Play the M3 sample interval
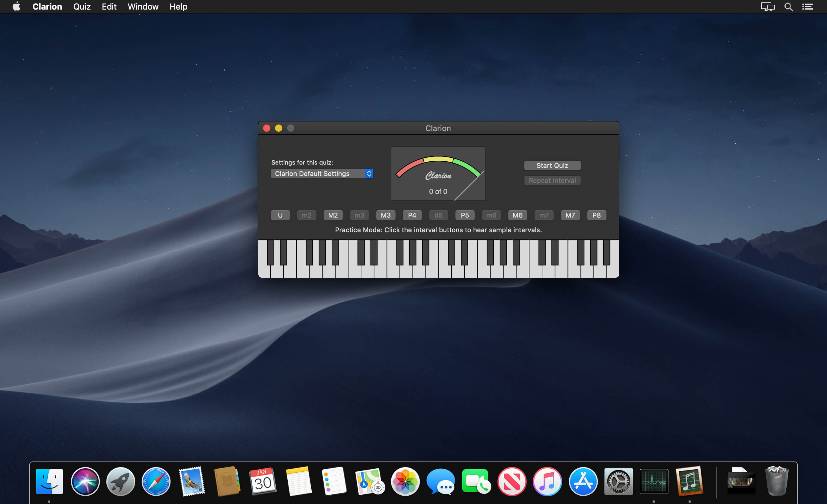This screenshot has height=504, width=827. tap(386, 215)
